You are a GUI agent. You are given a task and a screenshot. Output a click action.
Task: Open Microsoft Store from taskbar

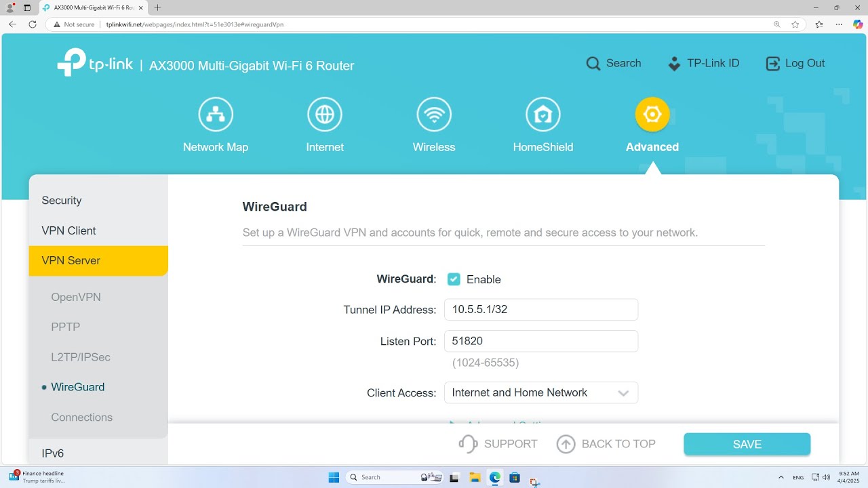click(x=515, y=477)
